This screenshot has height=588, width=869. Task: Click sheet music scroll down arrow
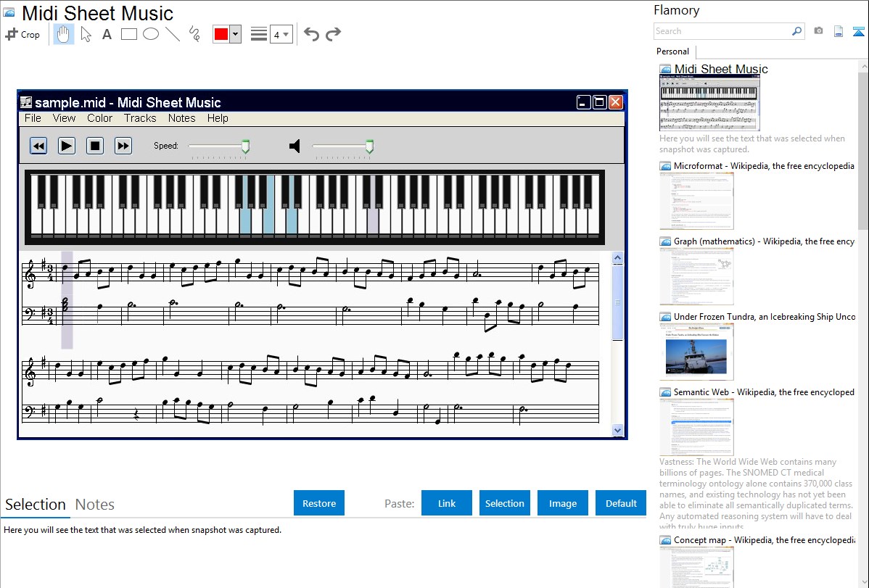(x=617, y=431)
